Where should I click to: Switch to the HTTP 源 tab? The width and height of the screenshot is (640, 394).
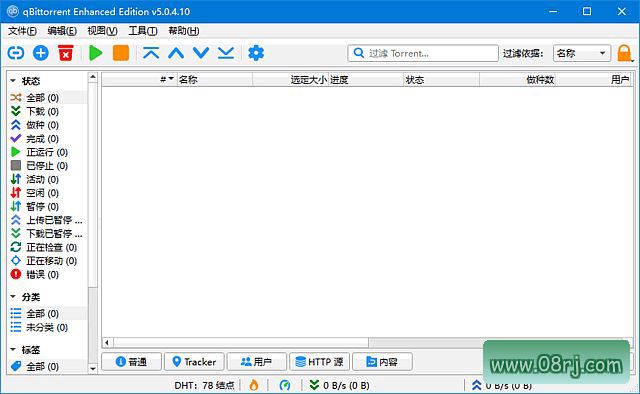(320, 362)
